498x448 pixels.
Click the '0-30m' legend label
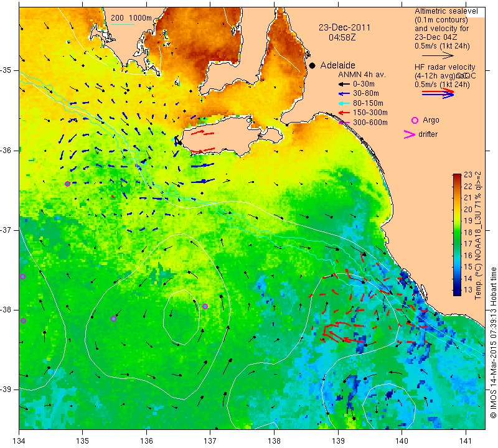point(364,84)
